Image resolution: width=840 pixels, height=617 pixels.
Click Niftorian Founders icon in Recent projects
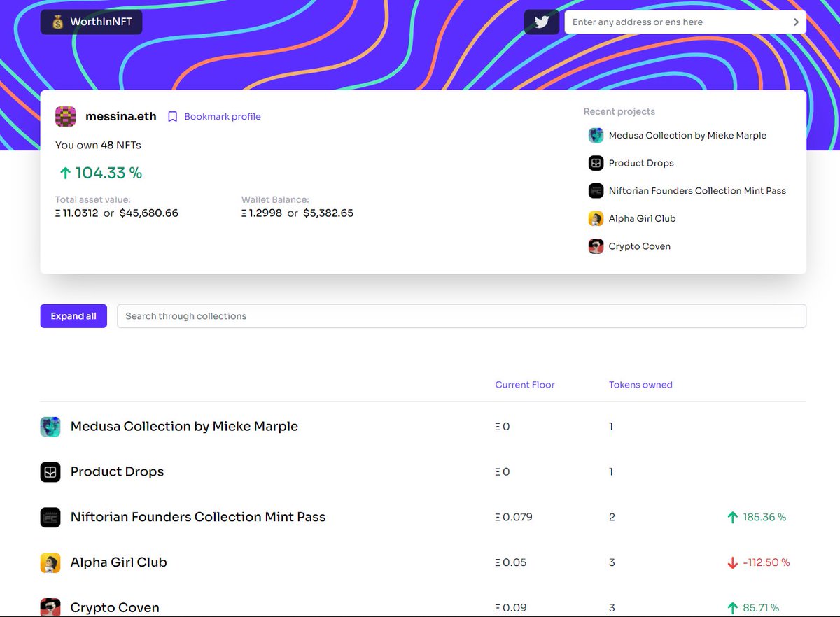pos(596,191)
